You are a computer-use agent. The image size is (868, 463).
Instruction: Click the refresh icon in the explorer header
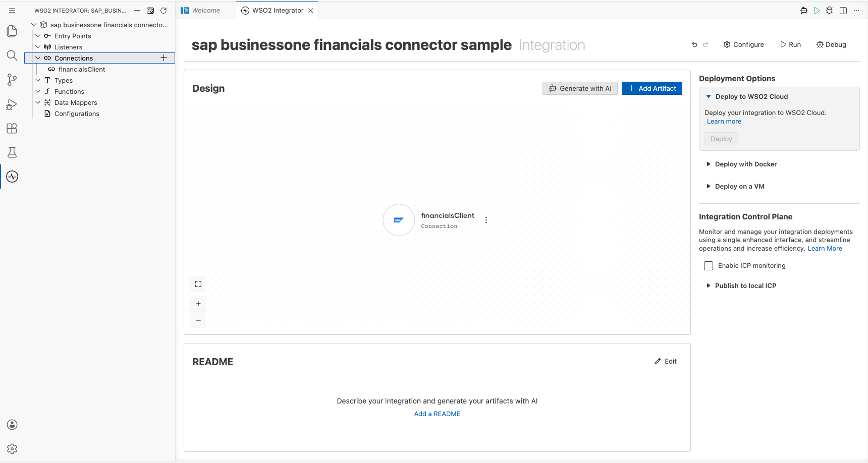[x=164, y=11]
